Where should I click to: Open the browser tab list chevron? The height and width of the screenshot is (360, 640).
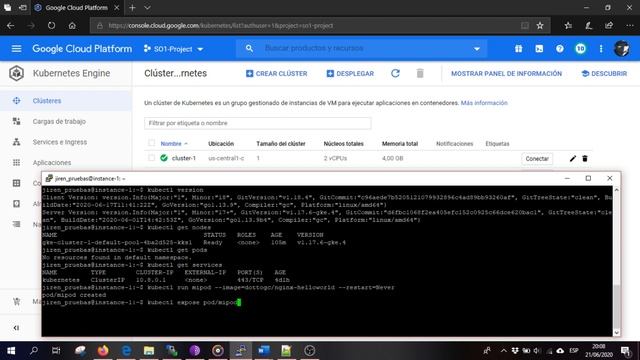click(147, 7)
